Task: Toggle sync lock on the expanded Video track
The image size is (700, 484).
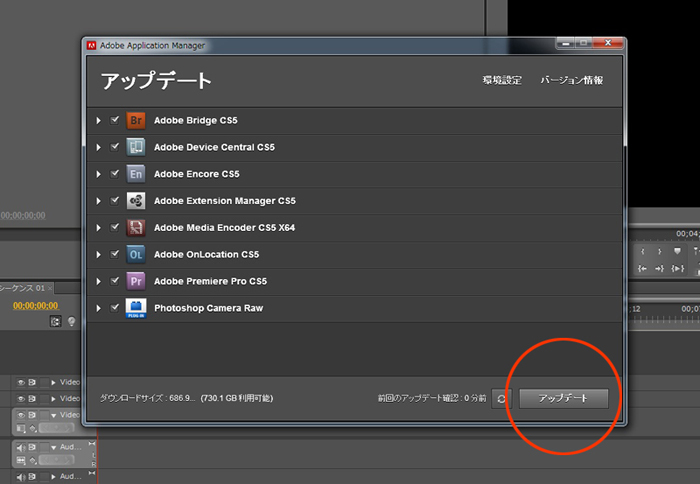Action: 33,415
